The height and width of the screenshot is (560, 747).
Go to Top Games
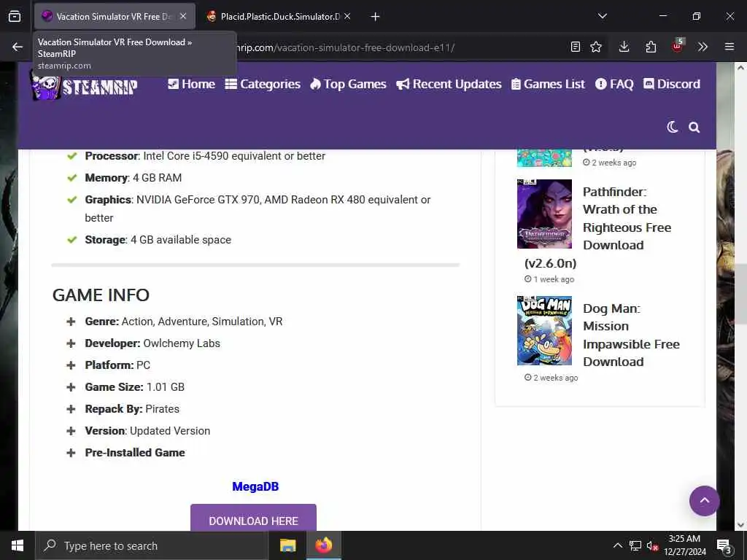click(348, 85)
